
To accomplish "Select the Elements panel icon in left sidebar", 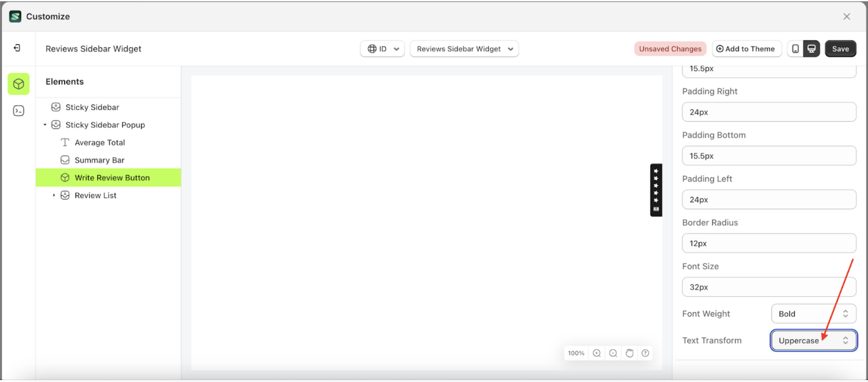I will click(18, 84).
